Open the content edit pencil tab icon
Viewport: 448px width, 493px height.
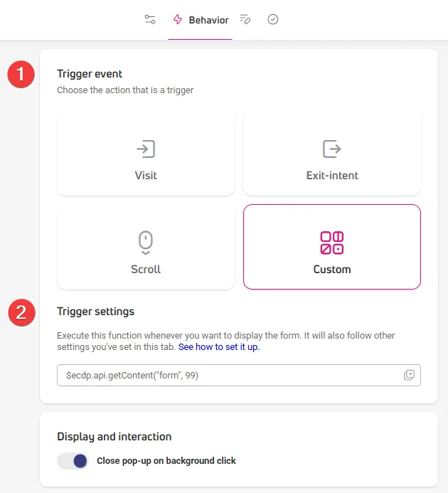point(245,19)
